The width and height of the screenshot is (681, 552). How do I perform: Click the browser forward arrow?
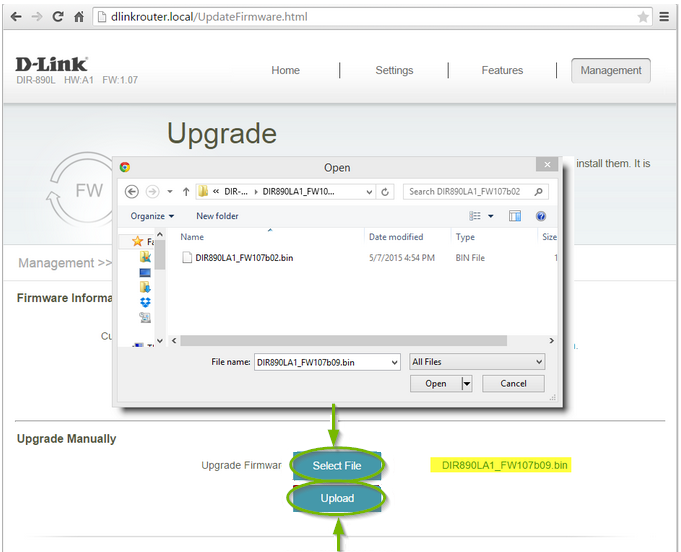(37, 17)
